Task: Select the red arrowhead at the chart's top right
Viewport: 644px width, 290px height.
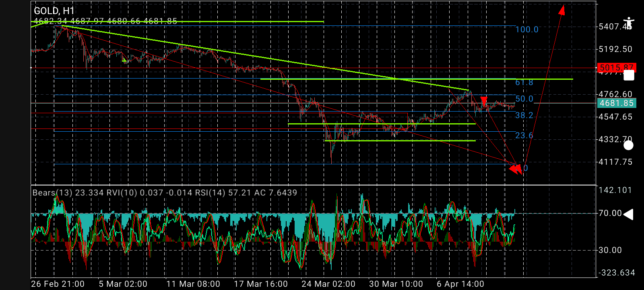Action: 562,10
